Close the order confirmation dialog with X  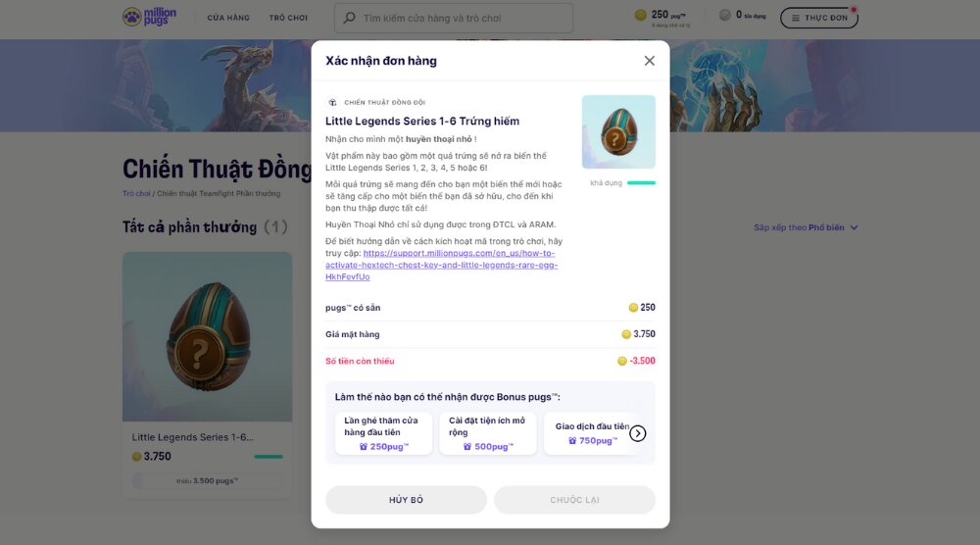point(649,61)
